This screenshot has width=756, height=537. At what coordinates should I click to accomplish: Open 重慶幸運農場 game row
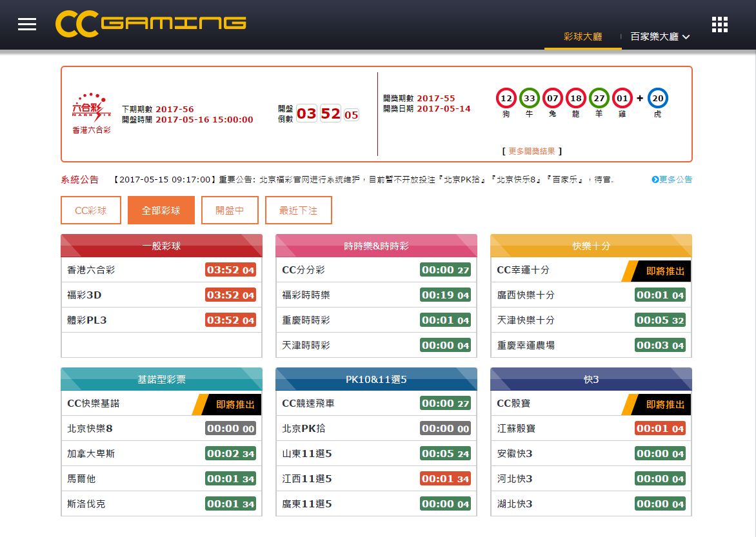(x=591, y=345)
